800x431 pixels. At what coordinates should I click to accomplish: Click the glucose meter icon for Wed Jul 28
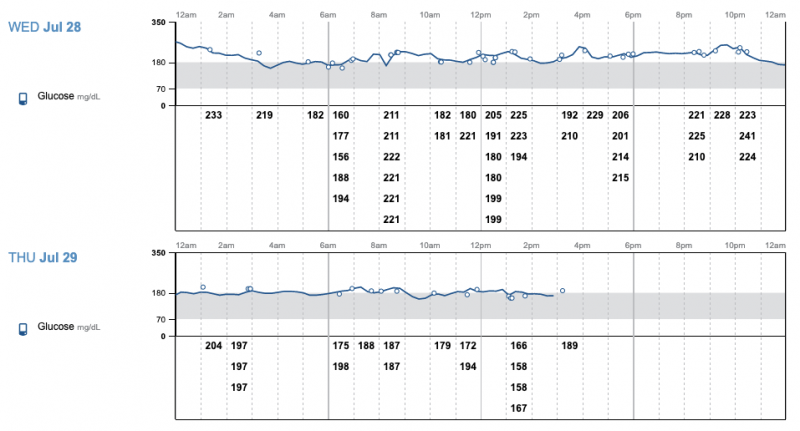click(x=23, y=99)
